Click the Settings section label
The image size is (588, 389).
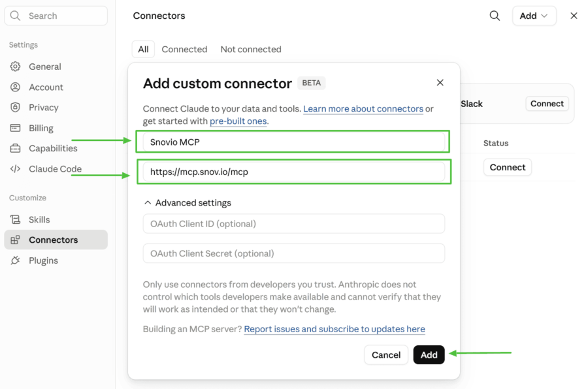[x=24, y=45]
